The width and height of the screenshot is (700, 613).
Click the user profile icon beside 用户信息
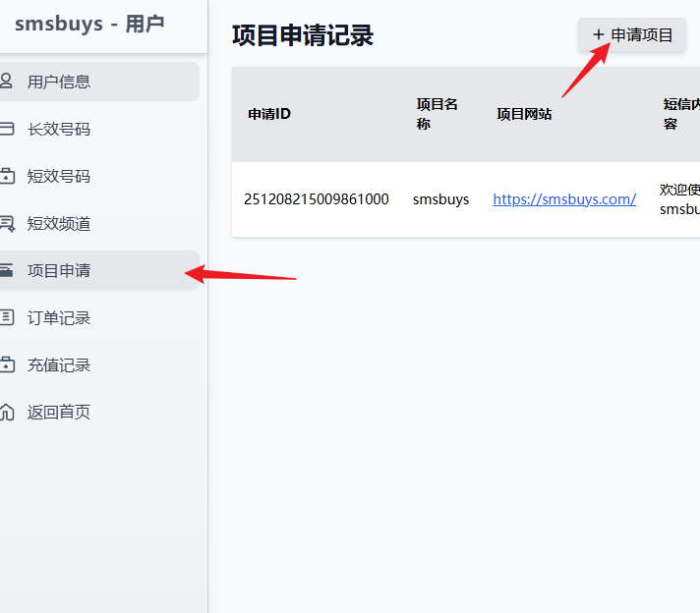pos(6,82)
